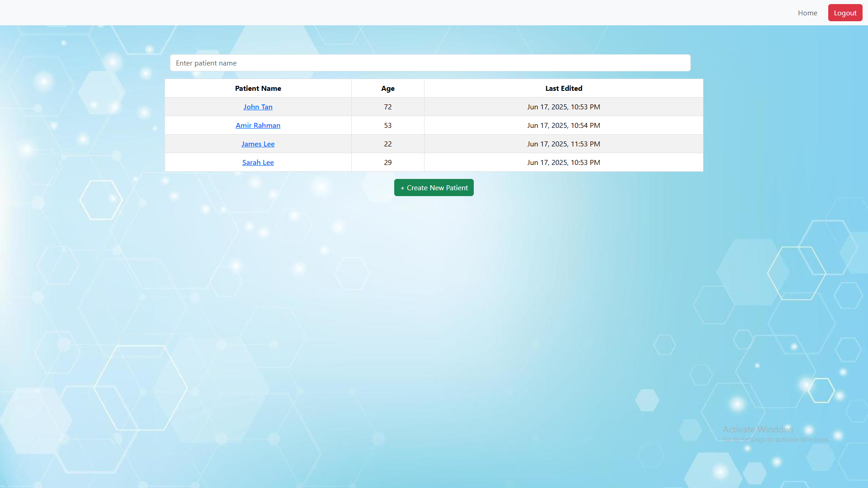Click the Activate Windows watermark text
The image size is (868, 488).
pyautogui.click(x=758, y=429)
